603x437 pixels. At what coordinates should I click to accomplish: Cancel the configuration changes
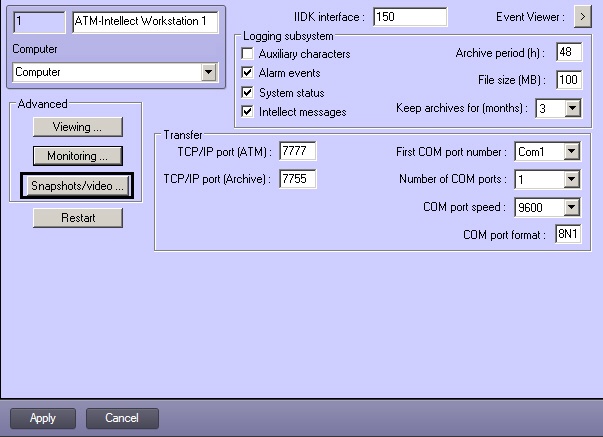coord(122,418)
